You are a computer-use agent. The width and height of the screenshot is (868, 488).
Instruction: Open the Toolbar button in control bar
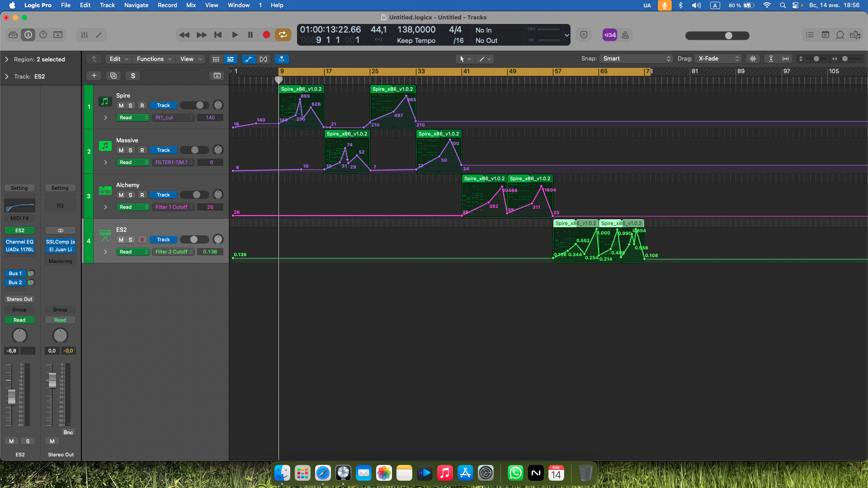(58, 35)
